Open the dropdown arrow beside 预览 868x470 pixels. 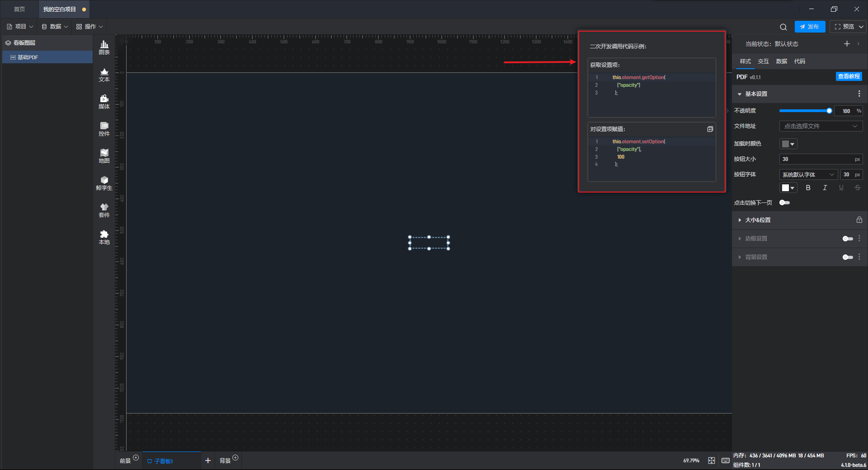point(861,27)
